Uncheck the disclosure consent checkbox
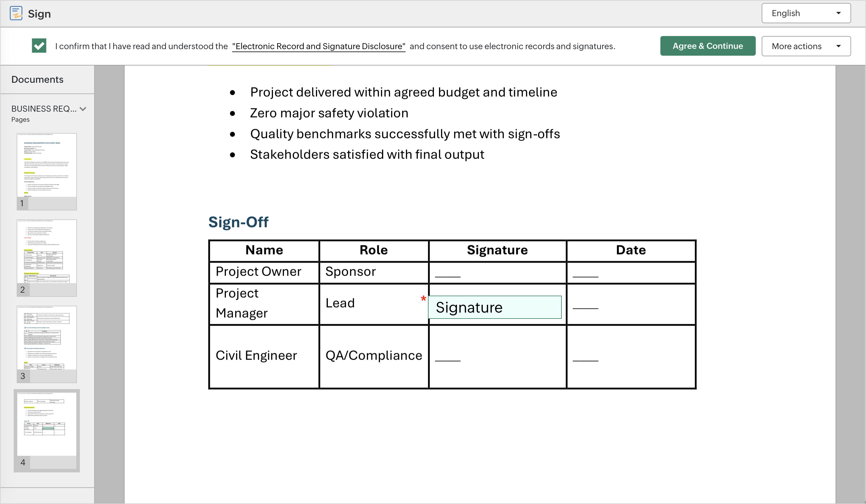 (39, 46)
